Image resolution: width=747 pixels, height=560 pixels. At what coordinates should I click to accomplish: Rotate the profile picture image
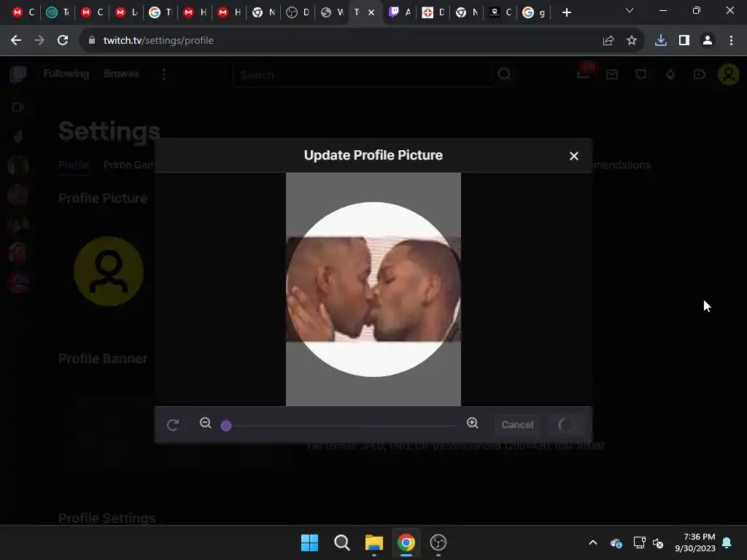pos(172,424)
